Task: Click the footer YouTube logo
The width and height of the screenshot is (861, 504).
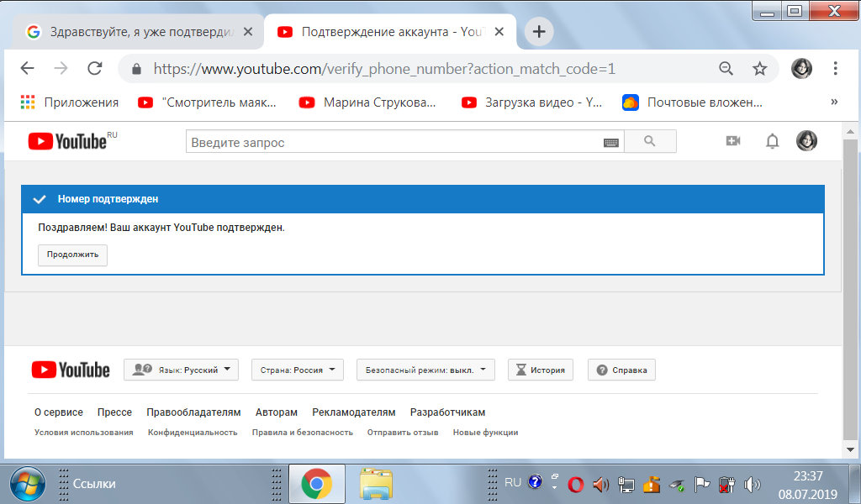Action: pyautogui.click(x=71, y=370)
